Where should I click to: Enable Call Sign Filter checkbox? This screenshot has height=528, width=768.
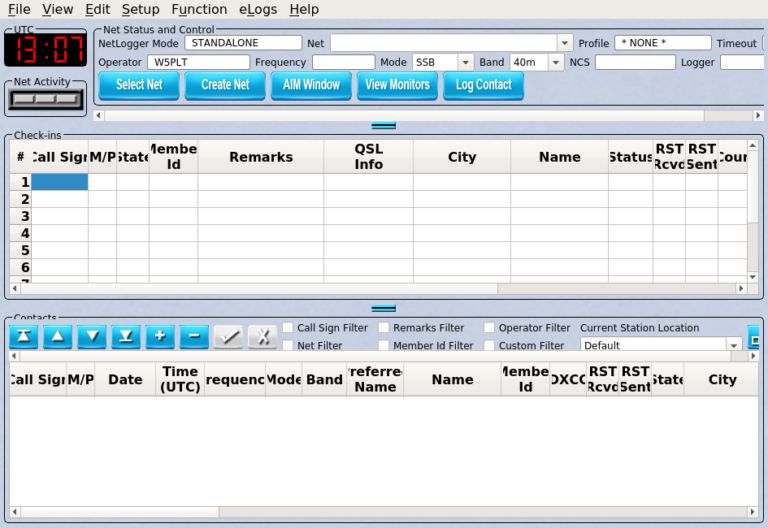pos(288,327)
